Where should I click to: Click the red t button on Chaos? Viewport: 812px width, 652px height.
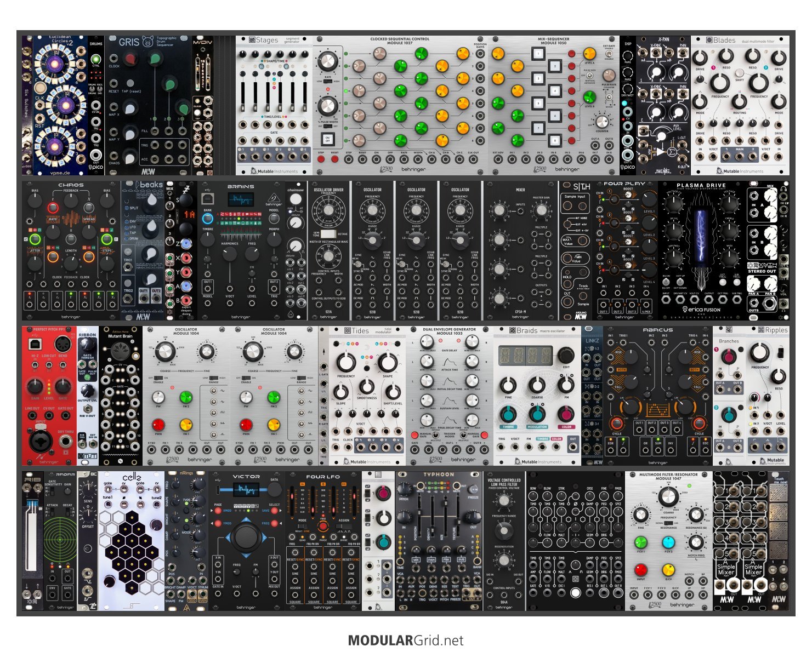(53, 208)
